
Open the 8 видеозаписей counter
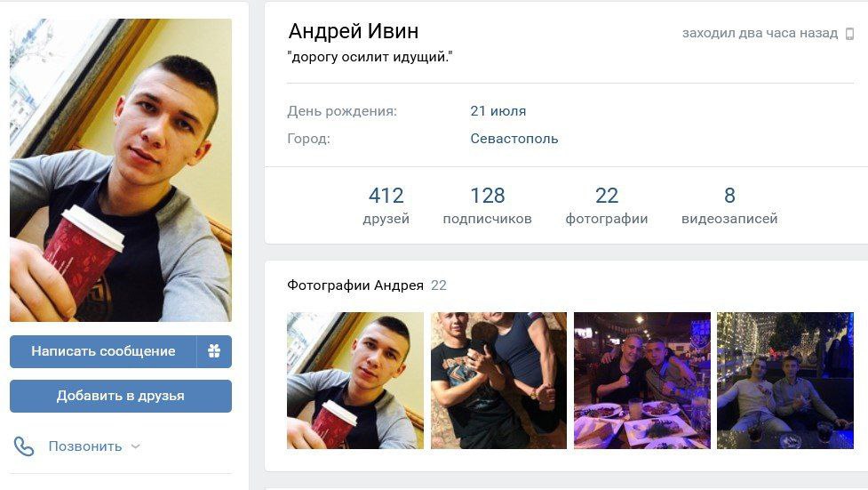[x=729, y=205]
